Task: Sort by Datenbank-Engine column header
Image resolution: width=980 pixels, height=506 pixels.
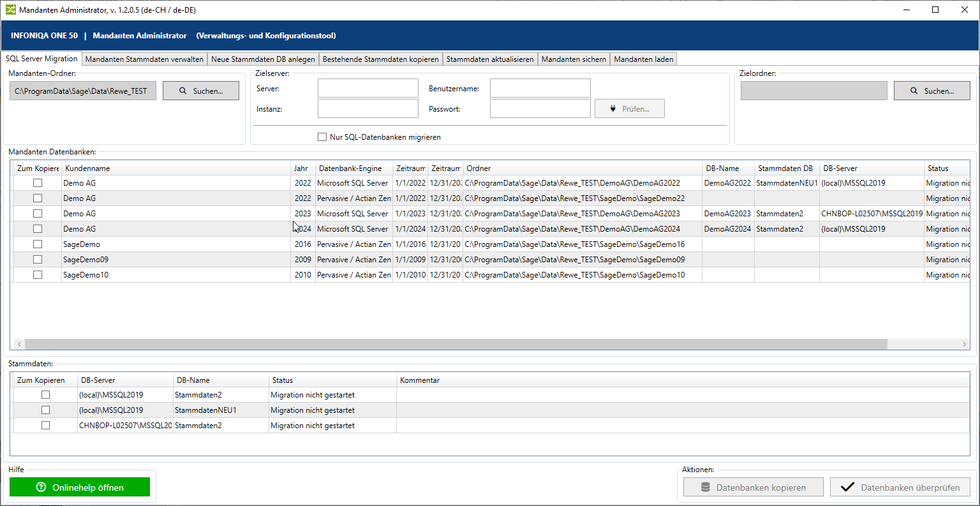Action: (350, 168)
